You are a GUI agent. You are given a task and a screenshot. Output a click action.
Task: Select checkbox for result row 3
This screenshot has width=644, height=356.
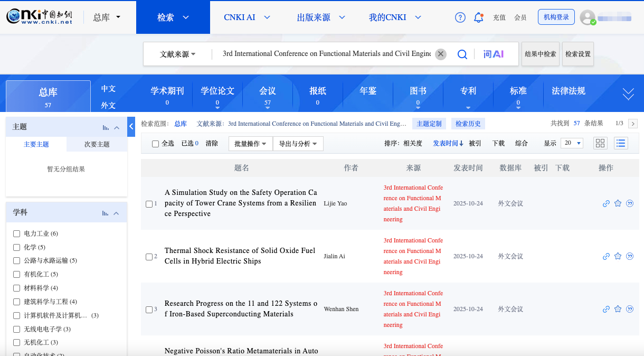click(x=149, y=310)
